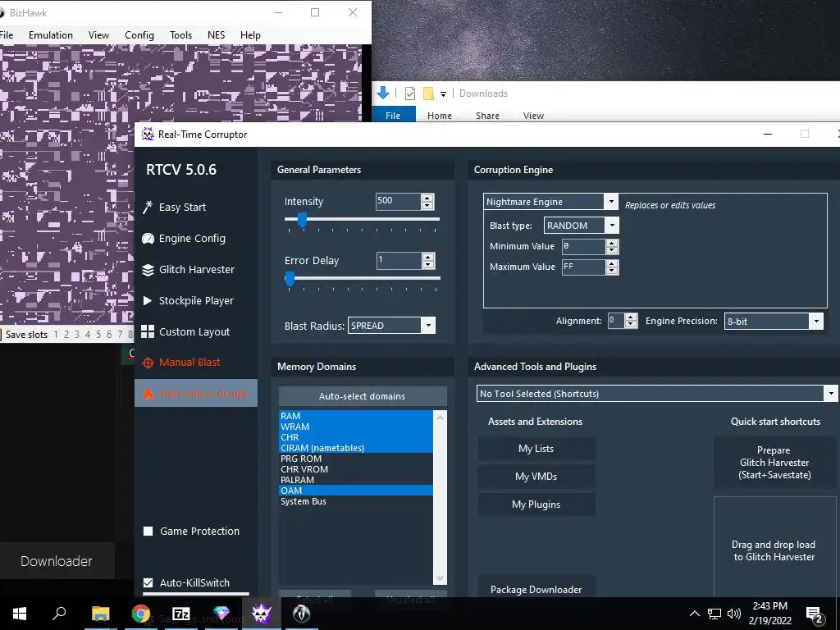Select System Bus memory domain
Screen dimensions: 840x630
tap(356, 501)
